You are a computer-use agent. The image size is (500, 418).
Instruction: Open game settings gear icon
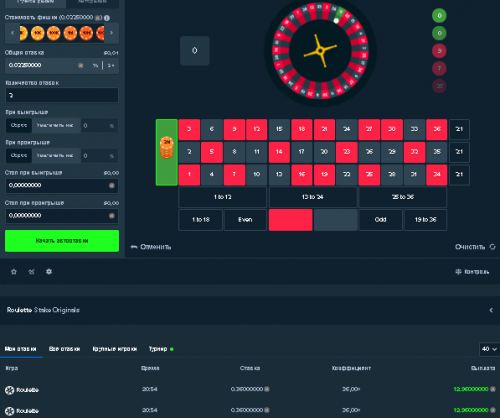49,272
